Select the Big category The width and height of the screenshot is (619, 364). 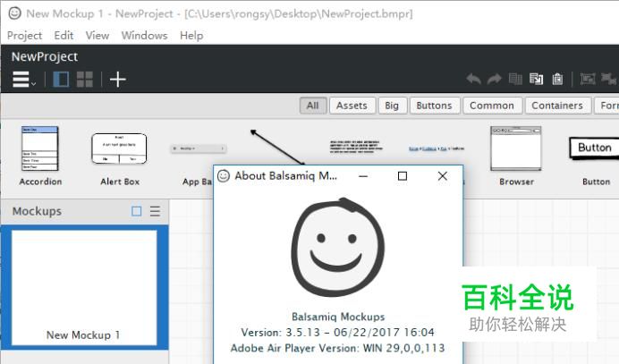coord(392,106)
